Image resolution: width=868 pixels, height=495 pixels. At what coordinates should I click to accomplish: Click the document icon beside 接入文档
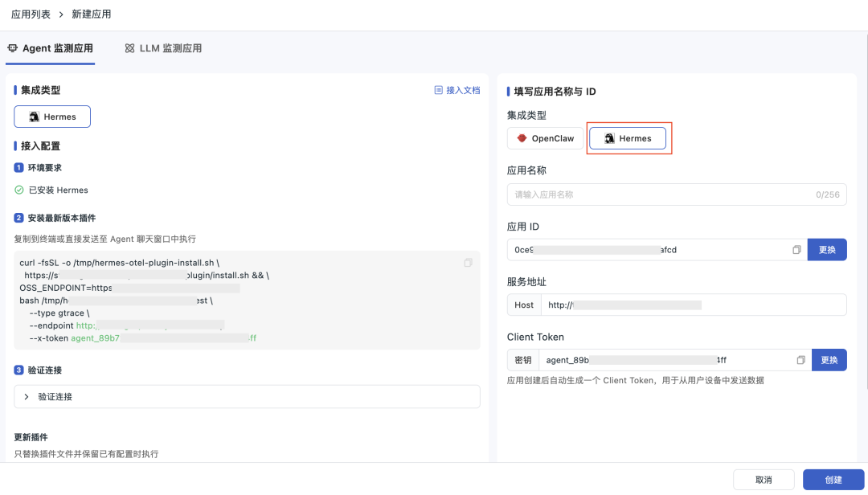pos(439,90)
